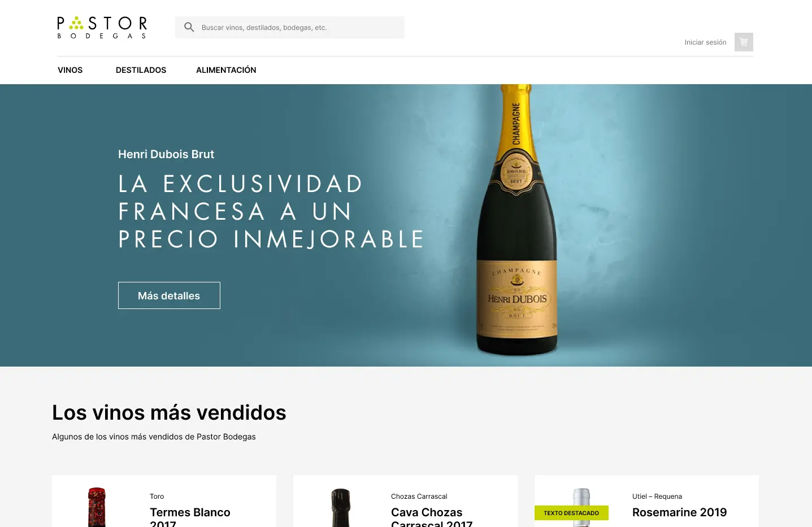
Task: Open the DESTILADOS menu
Action: [x=141, y=70]
